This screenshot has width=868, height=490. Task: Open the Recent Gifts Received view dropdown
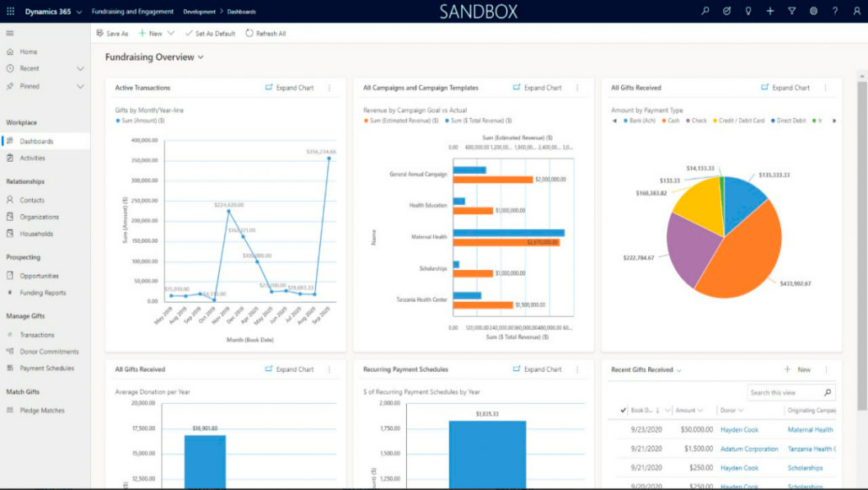pyautogui.click(x=678, y=369)
